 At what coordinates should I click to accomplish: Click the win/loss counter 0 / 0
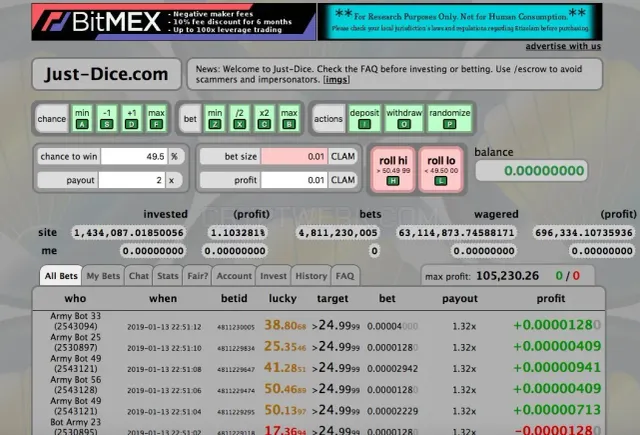pyautogui.click(x=567, y=276)
